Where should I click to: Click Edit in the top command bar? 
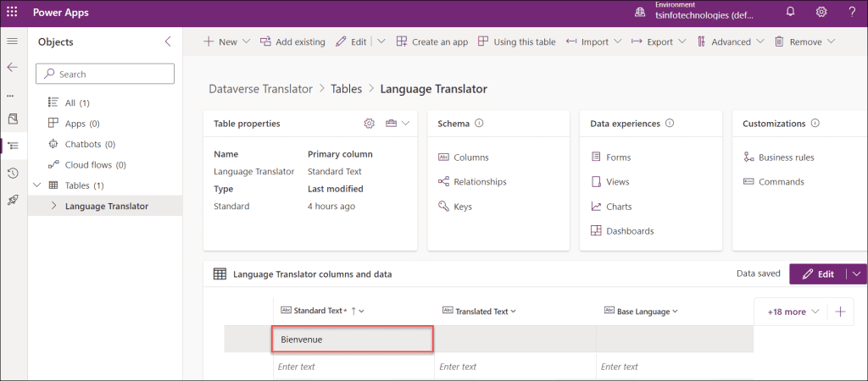tap(351, 41)
